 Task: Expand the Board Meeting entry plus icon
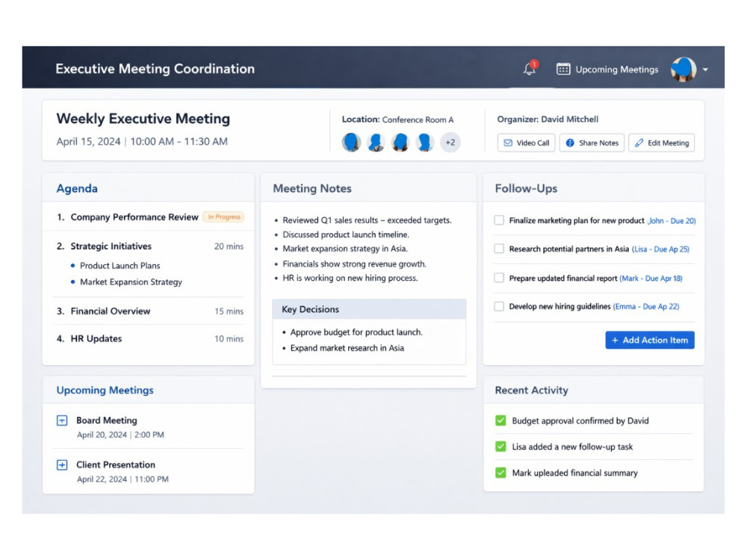[62, 420]
